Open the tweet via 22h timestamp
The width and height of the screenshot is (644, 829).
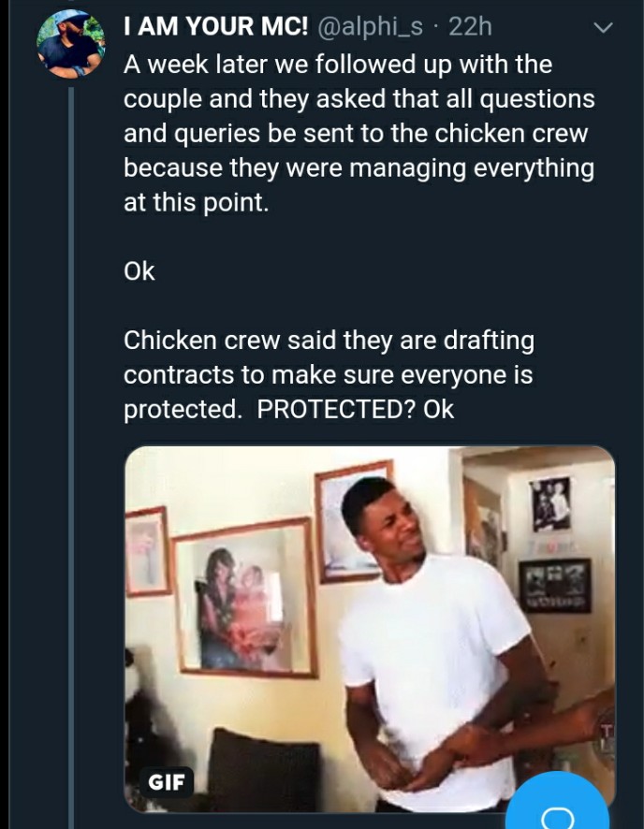click(470, 26)
